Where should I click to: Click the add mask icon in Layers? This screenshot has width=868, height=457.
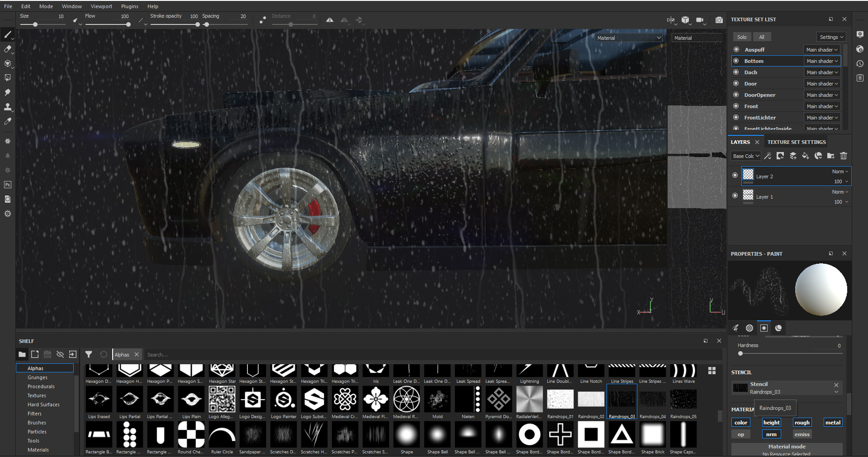[x=780, y=156]
